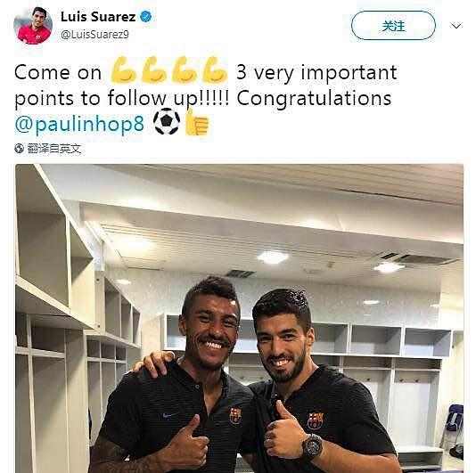Open the @LuisSuarez9 handle link

(94, 34)
